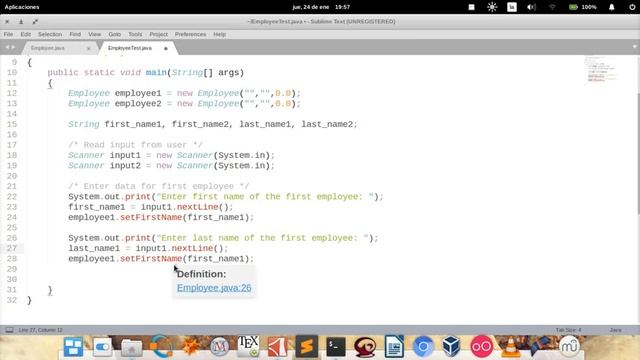Image resolution: width=640 pixels, height=360 pixels.
Task: Toggle the side panel switcher in status bar
Action: (9, 330)
